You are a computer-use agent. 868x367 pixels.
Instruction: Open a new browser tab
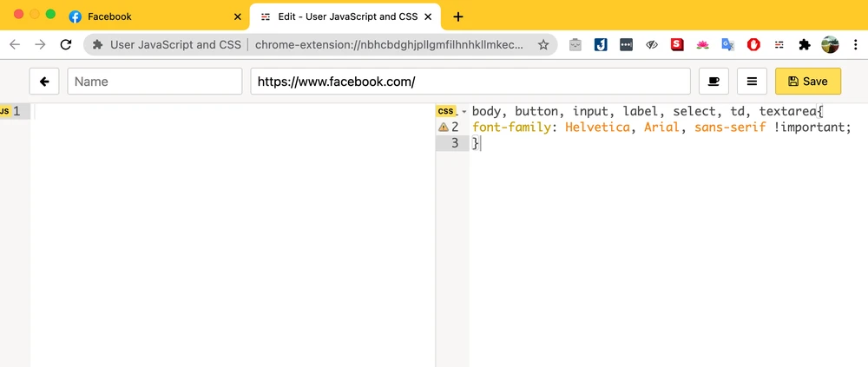pyautogui.click(x=458, y=16)
